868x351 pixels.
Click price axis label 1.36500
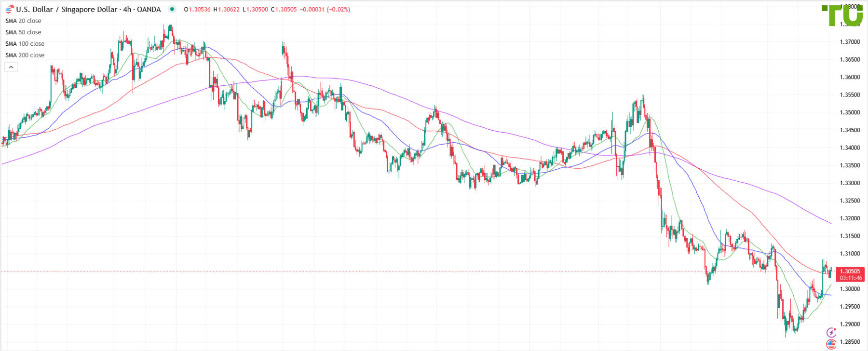850,60
